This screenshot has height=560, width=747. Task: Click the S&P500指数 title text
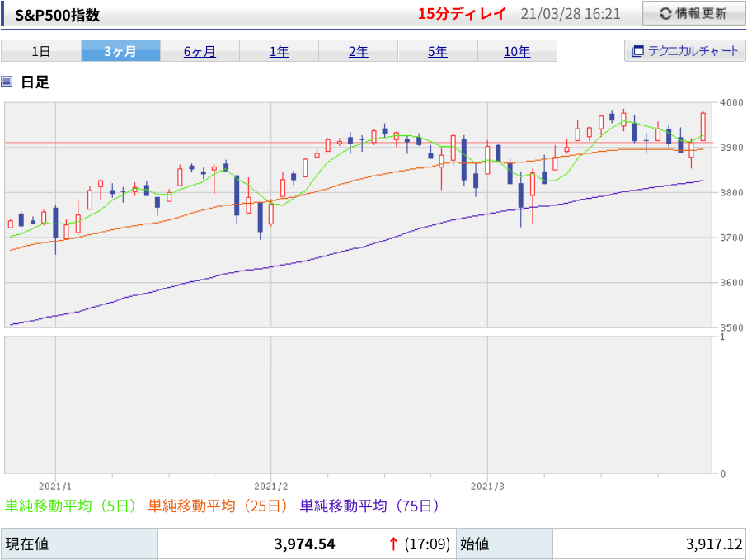coord(57,15)
